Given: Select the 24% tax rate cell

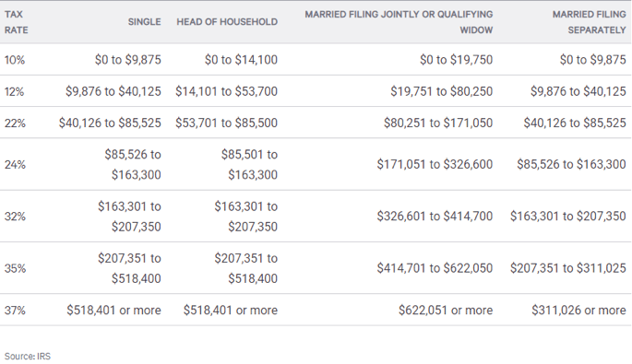Looking at the screenshot, I should click(15, 165).
